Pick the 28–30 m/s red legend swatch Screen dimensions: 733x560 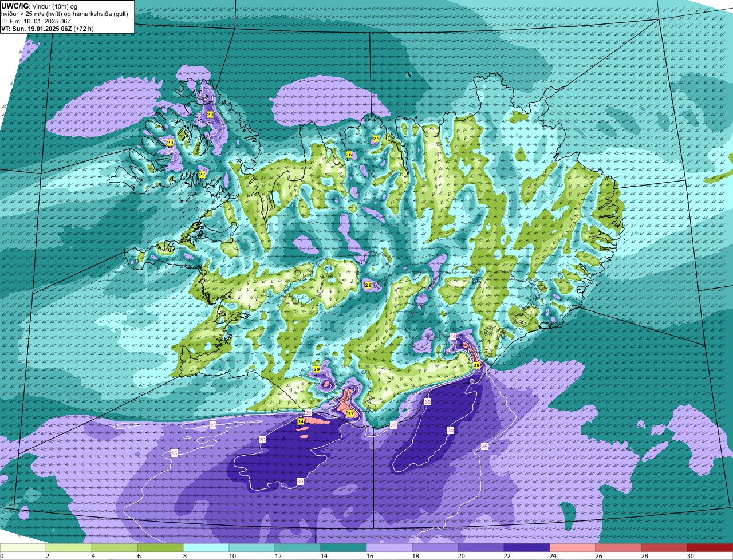(x=664, y=548)
